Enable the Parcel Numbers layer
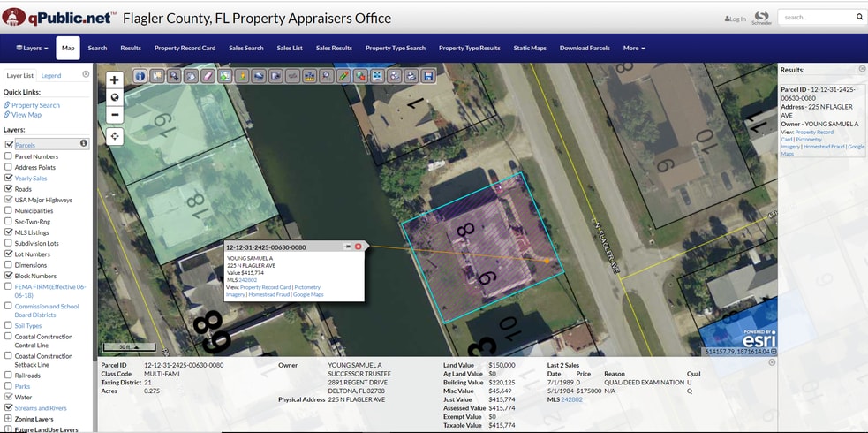This screenshot has height=433, width=868. pos(9,156)
